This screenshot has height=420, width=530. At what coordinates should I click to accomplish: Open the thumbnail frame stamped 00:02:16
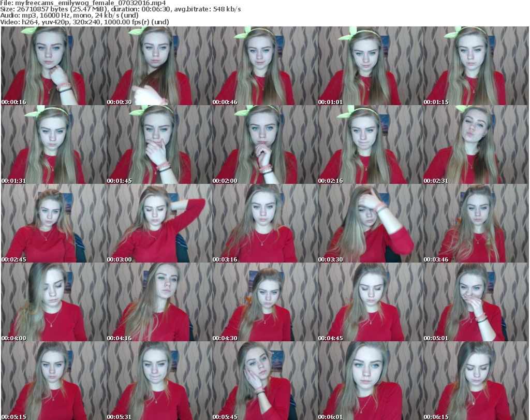(x=371, y=144)
